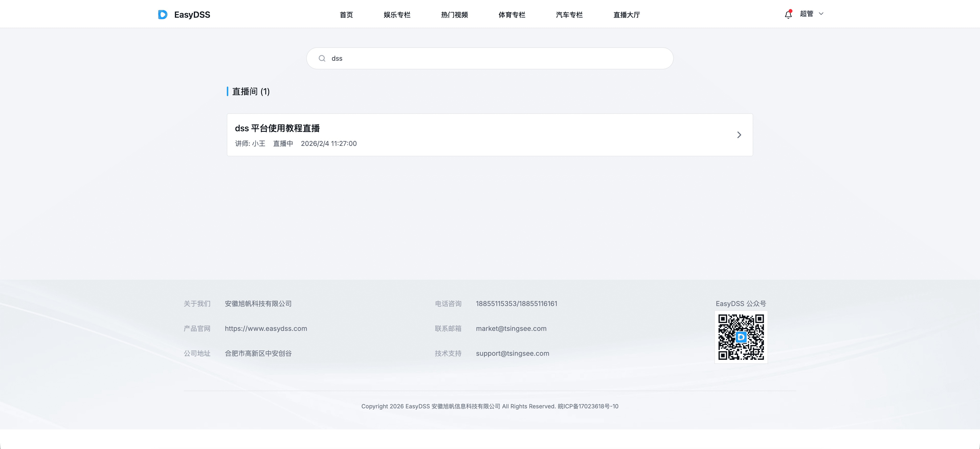Click the company name 安徽旭帆科技有限公司
The height and width of the screenshot is (449, 980).
coord(258,304)
